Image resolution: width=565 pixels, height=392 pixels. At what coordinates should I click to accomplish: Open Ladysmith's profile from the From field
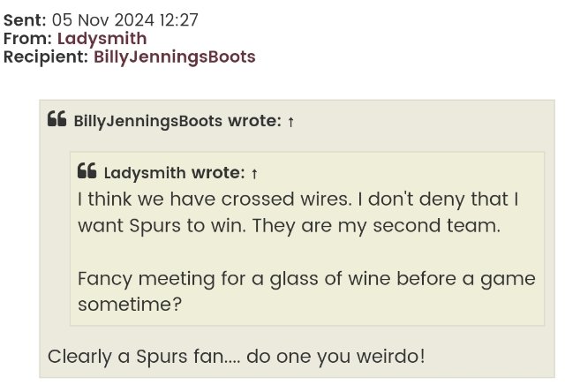point(102,39)
